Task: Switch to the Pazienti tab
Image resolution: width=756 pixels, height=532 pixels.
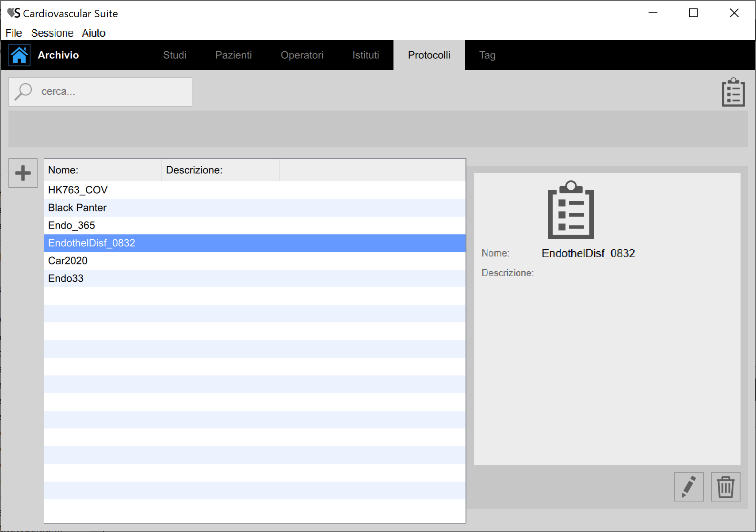Action: 233,55
